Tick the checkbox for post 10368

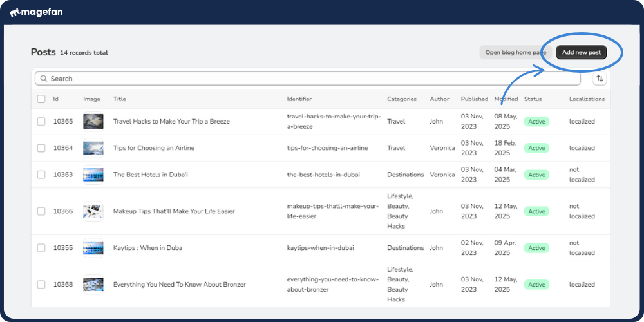pos(41,285)
